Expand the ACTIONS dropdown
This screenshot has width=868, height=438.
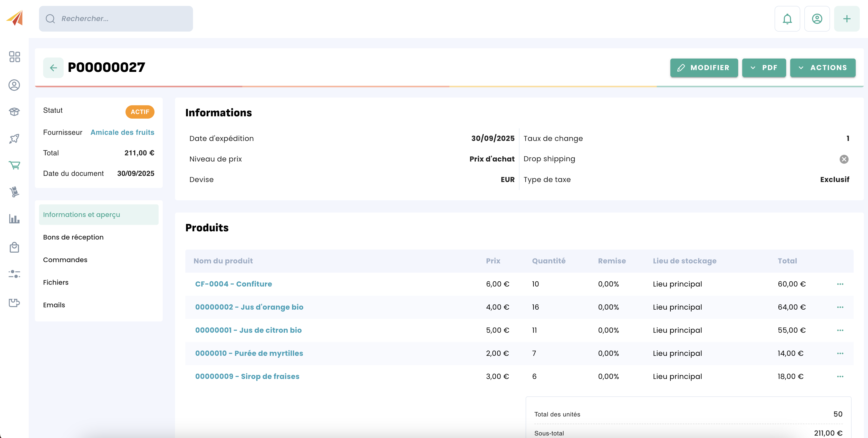click(x=822, y=68)
